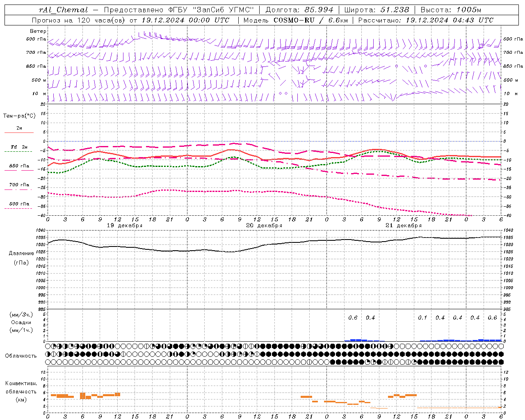Screen dimensions: 525x420
Task: Select the Модель COSMO-RU / 6.6км text
Action: tap(296, 20)
